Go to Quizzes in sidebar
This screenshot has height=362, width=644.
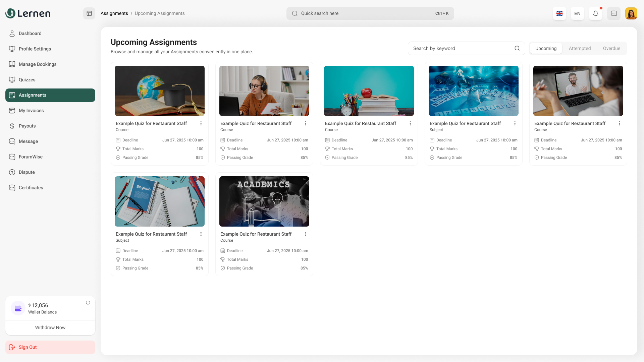27,80
